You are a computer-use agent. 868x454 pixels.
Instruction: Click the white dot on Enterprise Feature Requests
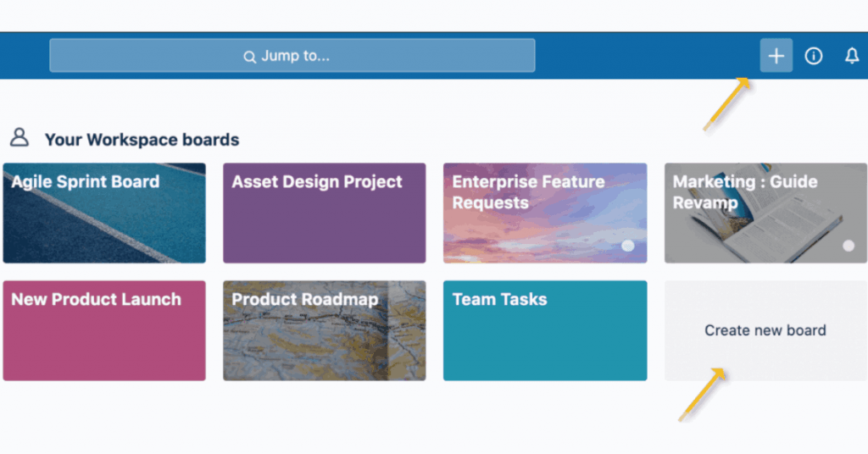[x=628, y=246]
